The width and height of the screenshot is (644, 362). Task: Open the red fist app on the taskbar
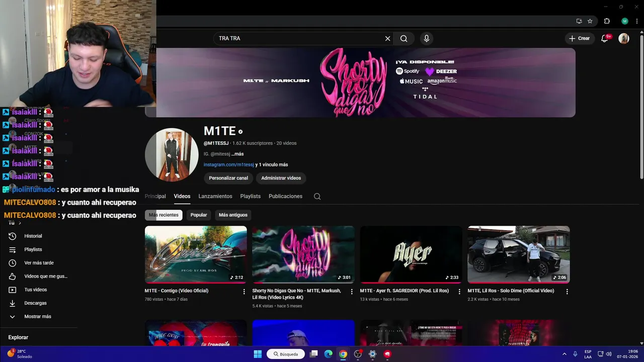387,354
